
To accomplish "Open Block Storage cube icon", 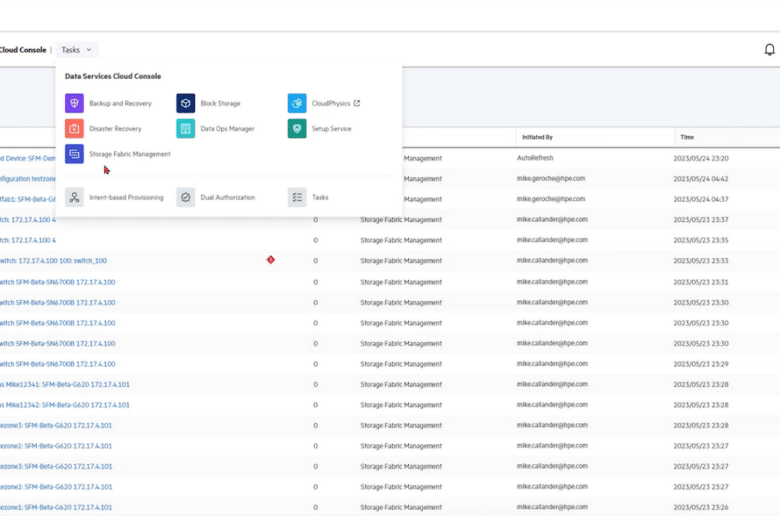I will pos(186,103).
